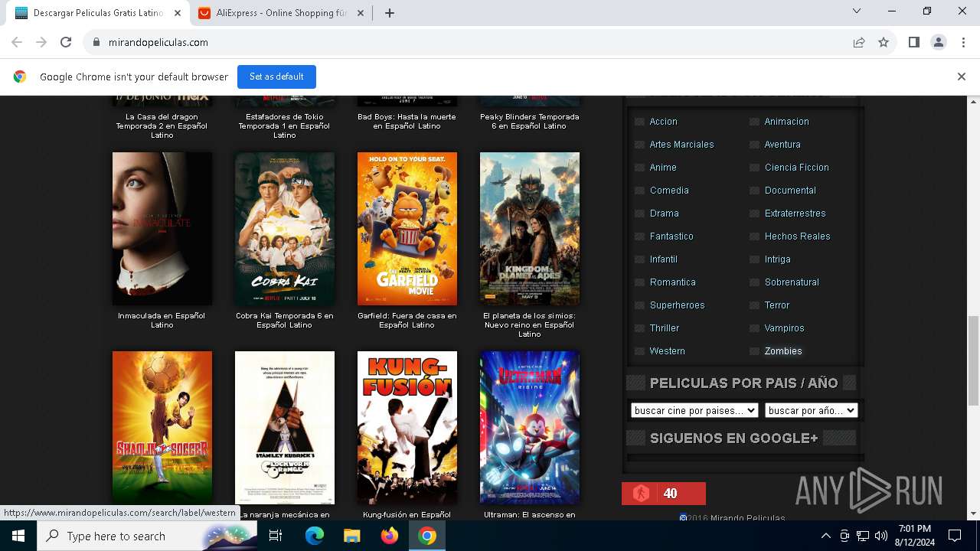Image resolution: width=980 pixels, height=551 pixels.
Task: Open Romantica genre link
Action: [672, 282]
